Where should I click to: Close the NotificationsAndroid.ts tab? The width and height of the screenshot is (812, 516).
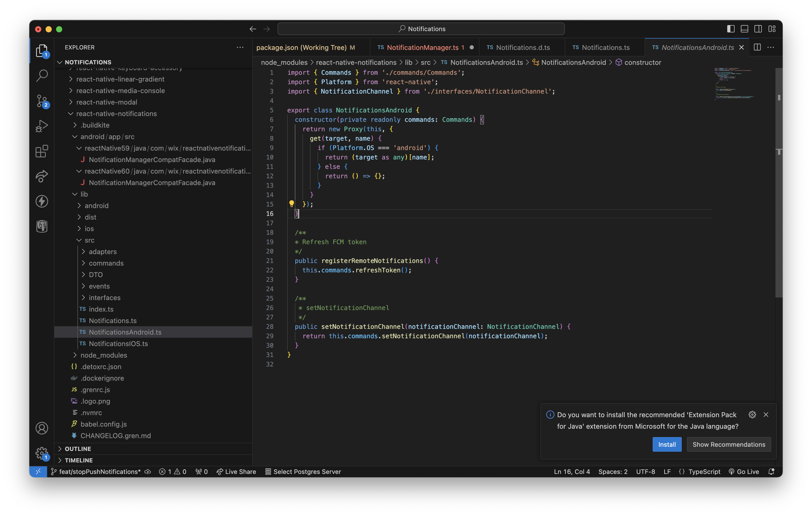coord(741,48)
